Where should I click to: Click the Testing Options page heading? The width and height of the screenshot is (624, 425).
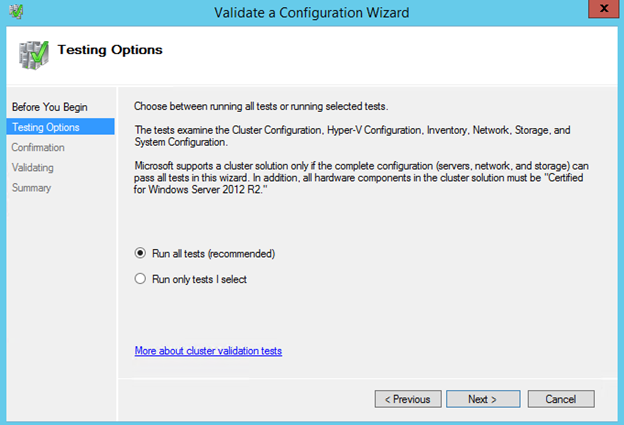tap(110, 49)
